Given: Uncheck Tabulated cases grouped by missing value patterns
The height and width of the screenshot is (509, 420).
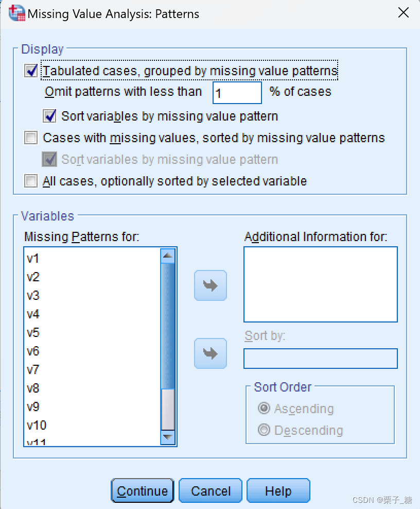Looking at the screenshot, I should coord(30,71).
